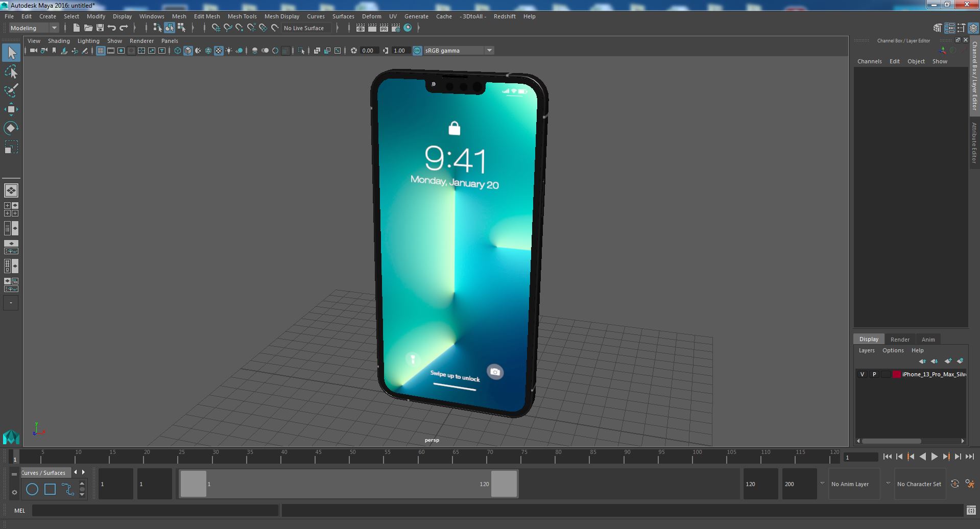Toggle layer playback P box

(x=874, y=374)
